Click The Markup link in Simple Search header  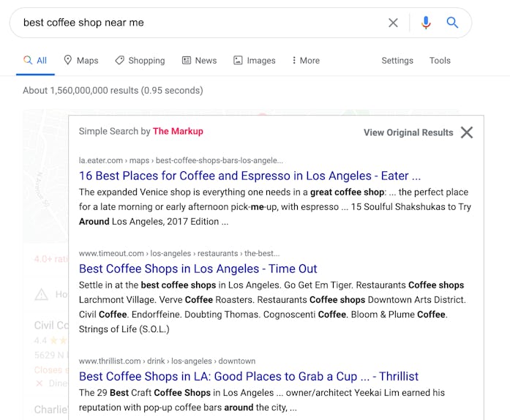[178, 131]
